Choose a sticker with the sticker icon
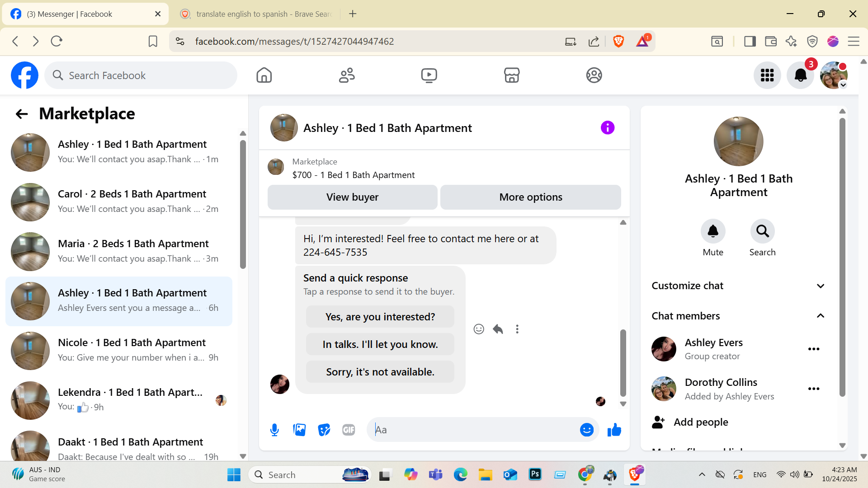 (x=324, y=430)
